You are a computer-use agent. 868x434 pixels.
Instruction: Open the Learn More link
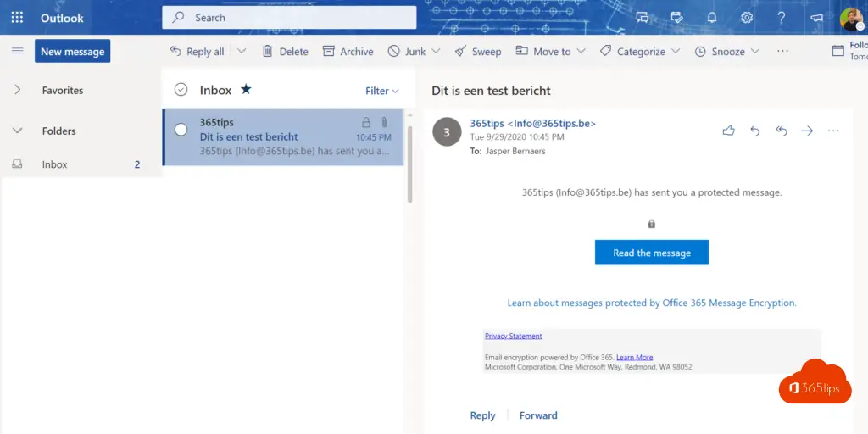point(634,358)
